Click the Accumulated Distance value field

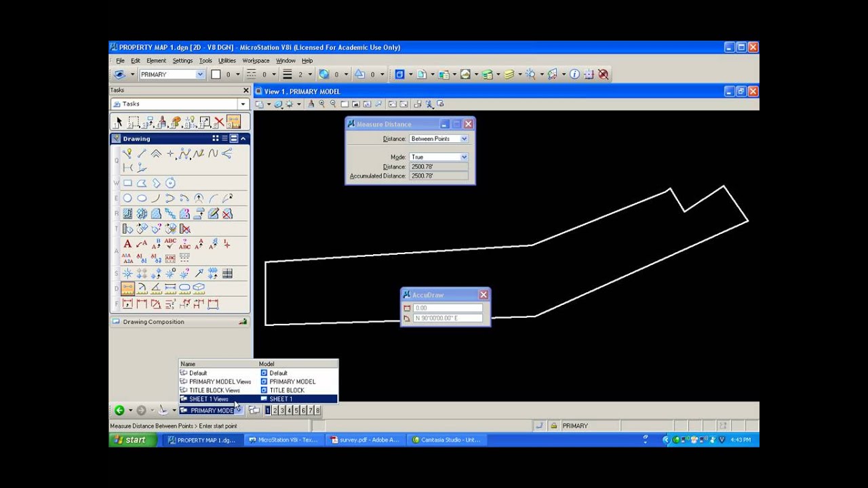coord(439,176)
